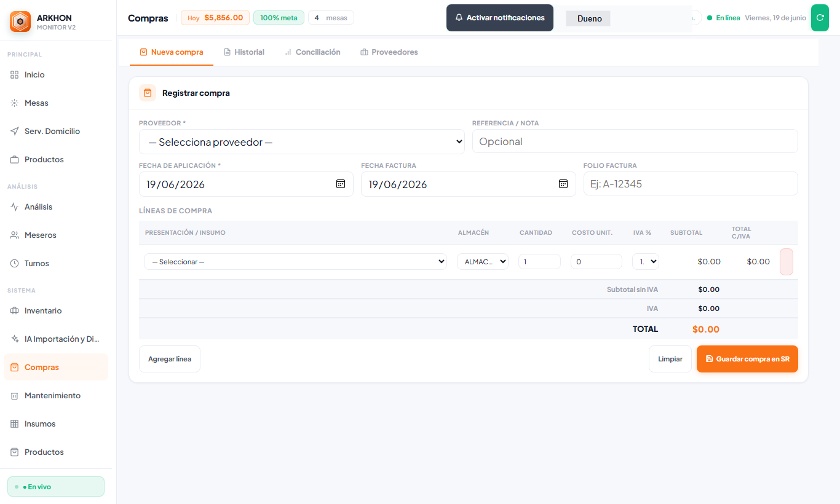Switch to the Proveedores tab
840x504 pixels.
point(389,52)
